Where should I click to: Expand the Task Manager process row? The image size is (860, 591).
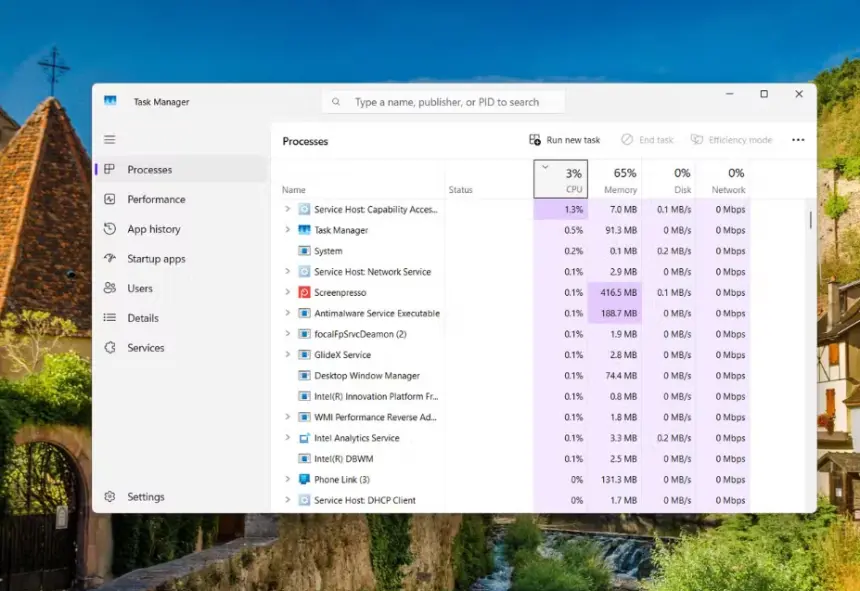coord(287,230)
